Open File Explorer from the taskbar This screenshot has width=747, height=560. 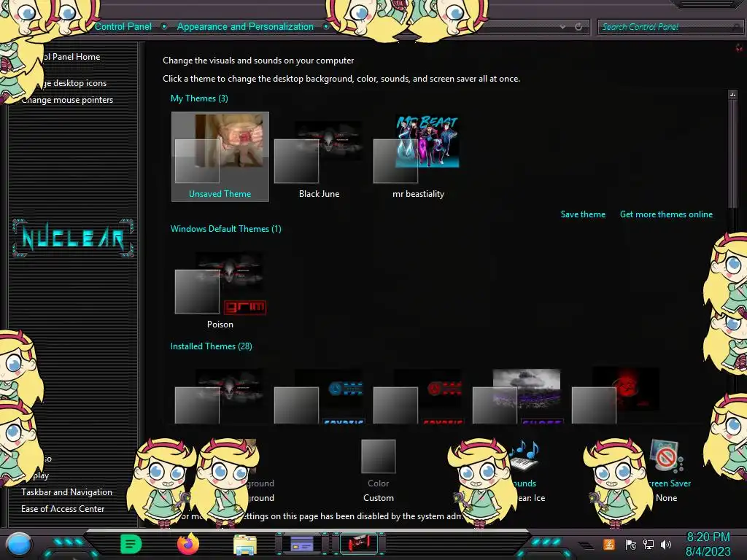[245, 545]
